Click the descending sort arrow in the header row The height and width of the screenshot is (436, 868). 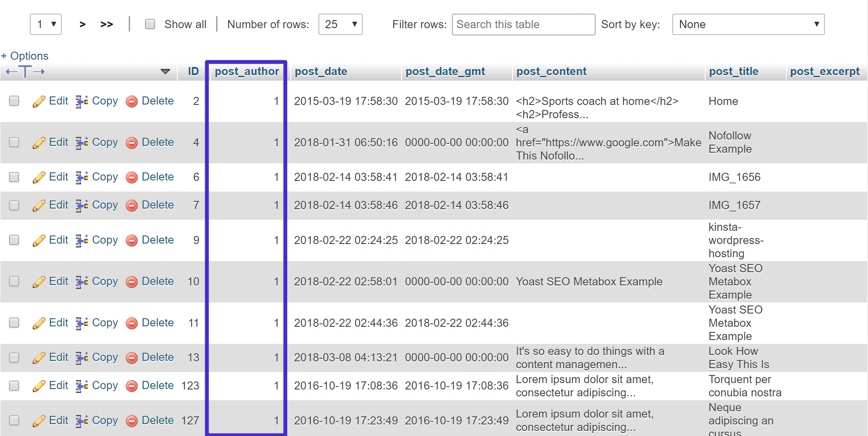(x=165, y=72)
